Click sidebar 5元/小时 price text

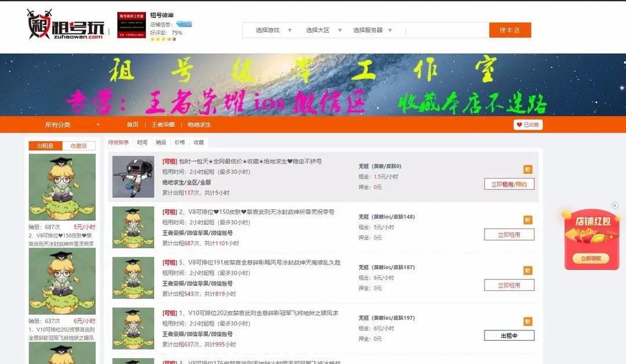click(84, 227)
